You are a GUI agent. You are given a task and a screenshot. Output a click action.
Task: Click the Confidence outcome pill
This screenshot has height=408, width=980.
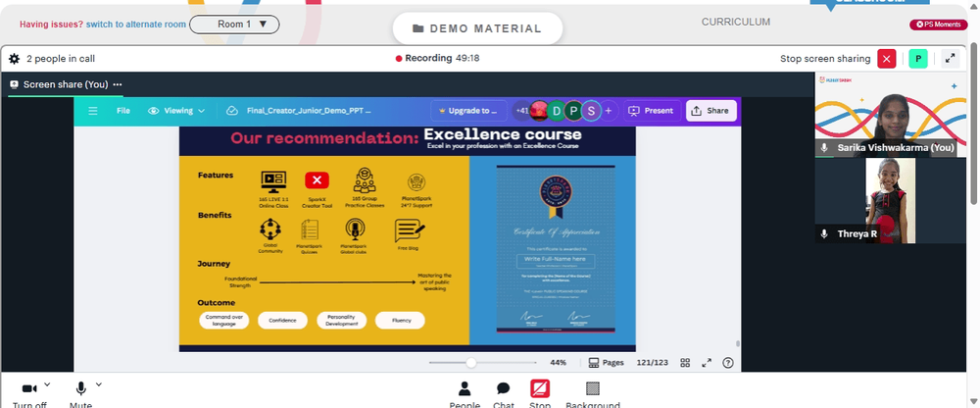(282, 321)
